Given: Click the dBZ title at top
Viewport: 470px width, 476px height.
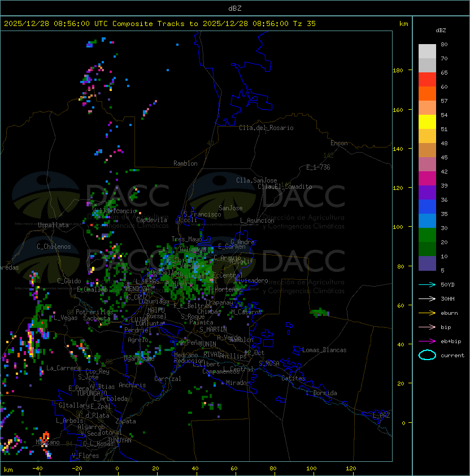Looking at the screenshot, I should (235, 8).
